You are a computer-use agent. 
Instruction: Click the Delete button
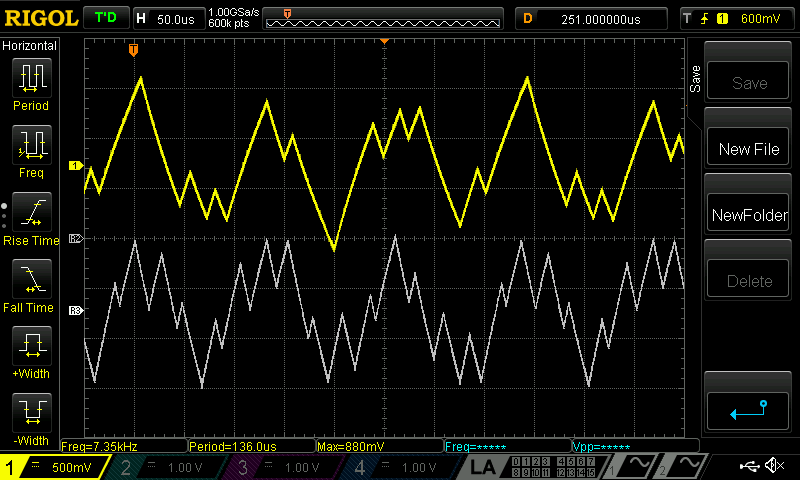pyautogui.click(x=748, y=280)
